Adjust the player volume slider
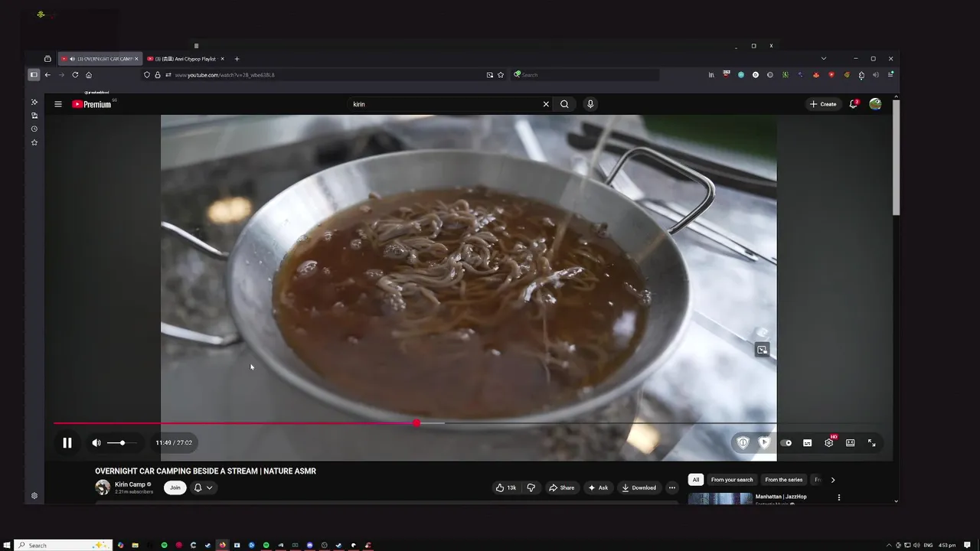This screenshot has height=551, width=980. click(122, 442)
